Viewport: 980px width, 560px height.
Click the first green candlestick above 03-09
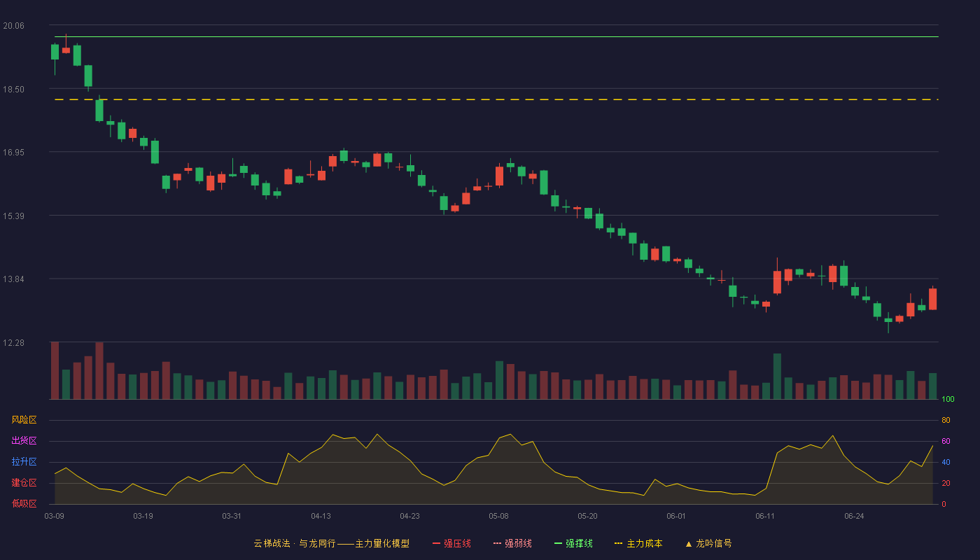click(x=55, y=52)
